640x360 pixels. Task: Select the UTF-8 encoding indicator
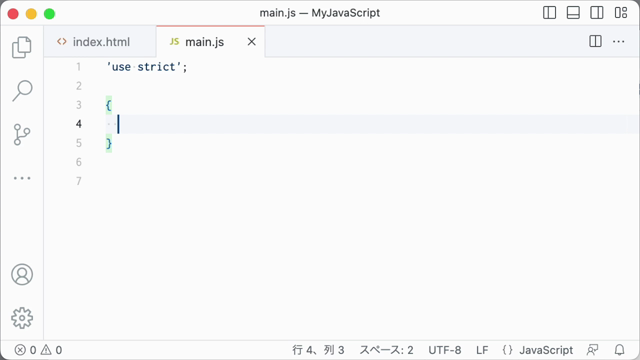[444, 350]
